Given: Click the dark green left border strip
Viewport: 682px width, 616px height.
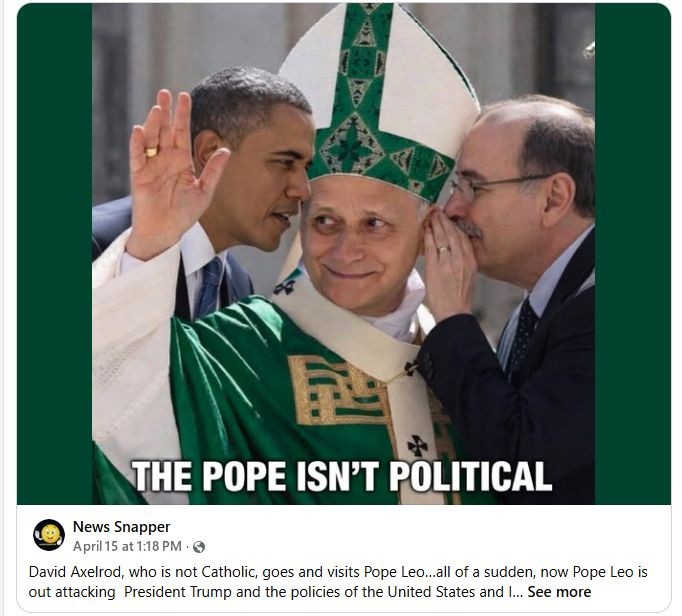Looking at the screenshot, I should point(54,254).
